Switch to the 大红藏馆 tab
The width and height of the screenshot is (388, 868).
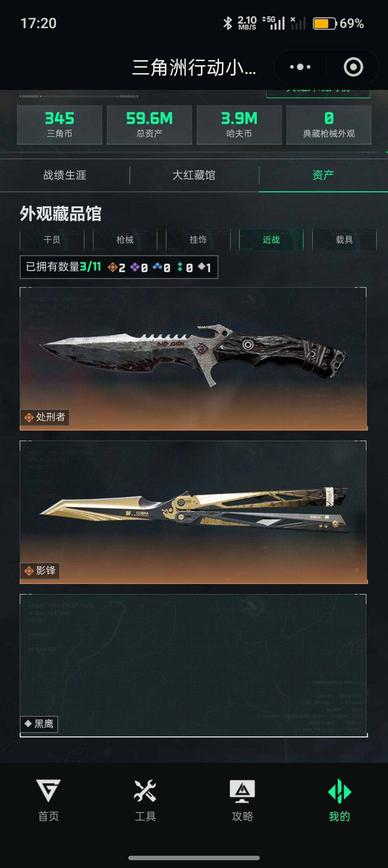tap(194, 175)
